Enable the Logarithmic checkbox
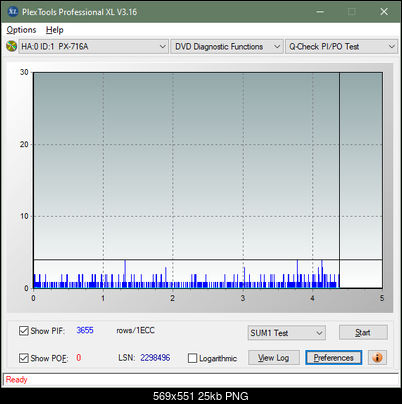This screenshot has width=402, height=404. [x=192, y=358]
